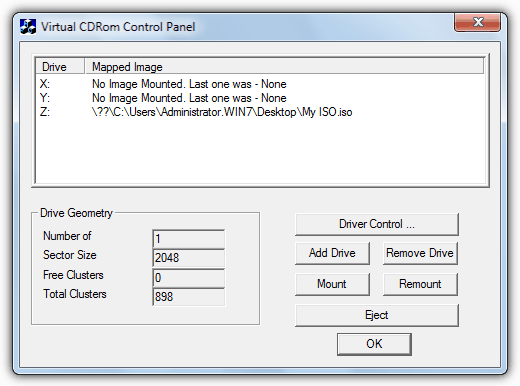Select the Z: drive row
This screenshot has height=386, width=520.
click(260, 112)
